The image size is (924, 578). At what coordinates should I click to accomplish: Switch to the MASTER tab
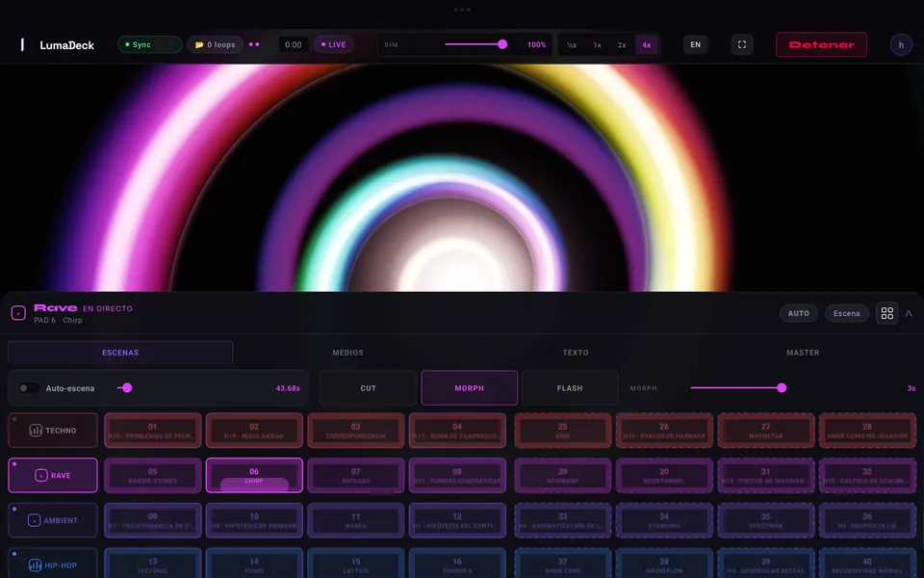(x=803, y=353)
